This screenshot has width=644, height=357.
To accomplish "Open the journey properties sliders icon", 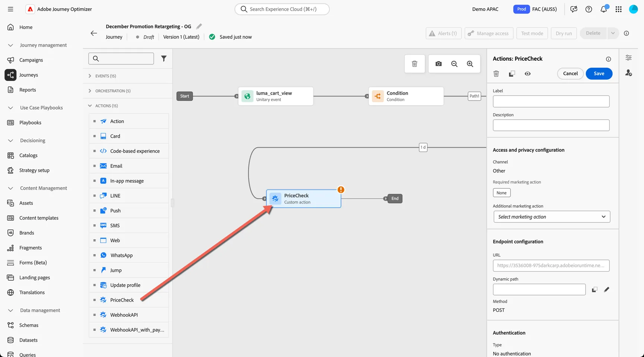I will coord(629,58).
